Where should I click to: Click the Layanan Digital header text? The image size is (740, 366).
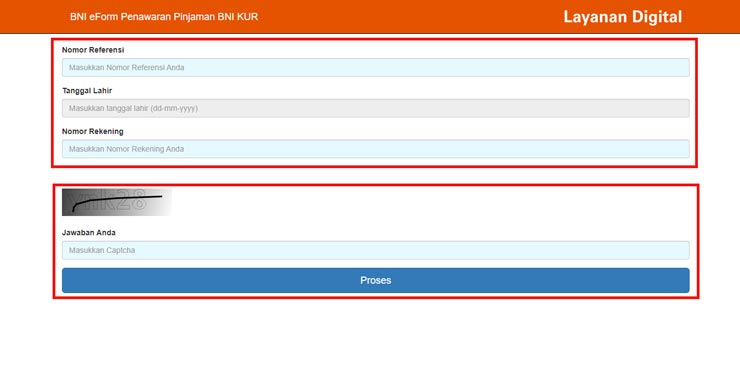(x=622, y=17)
